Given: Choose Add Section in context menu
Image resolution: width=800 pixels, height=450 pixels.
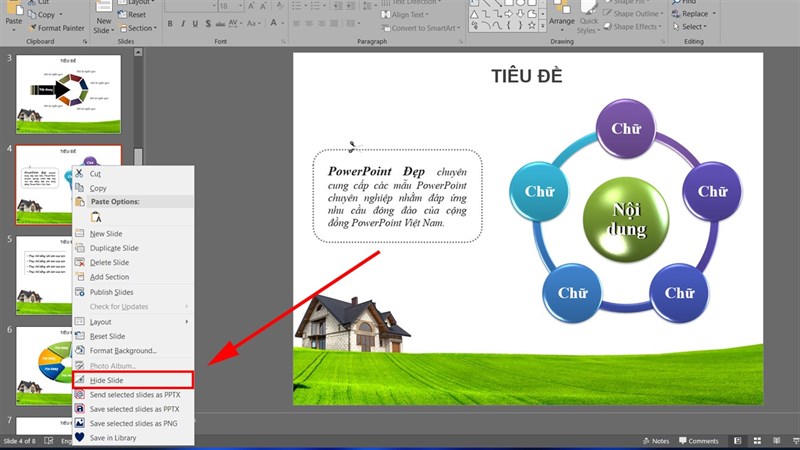Looking at the screenshot, I should click(133, 277).
